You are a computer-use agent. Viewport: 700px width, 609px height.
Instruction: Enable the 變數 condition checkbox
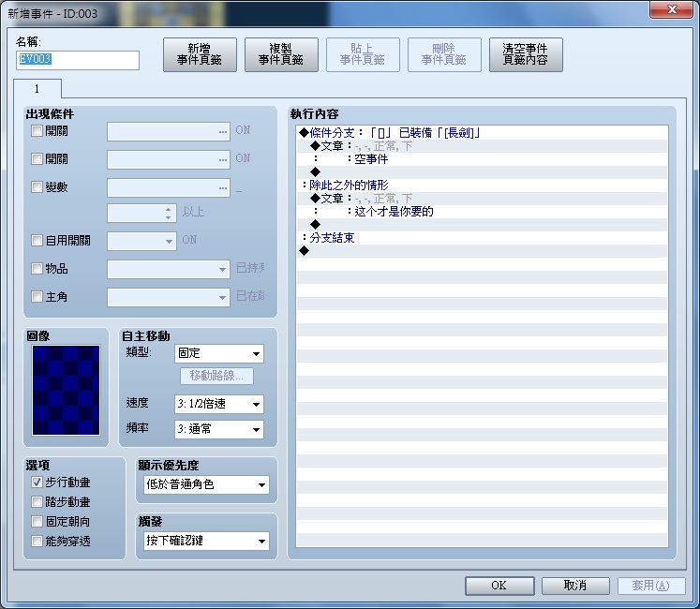tap(37, 186)
